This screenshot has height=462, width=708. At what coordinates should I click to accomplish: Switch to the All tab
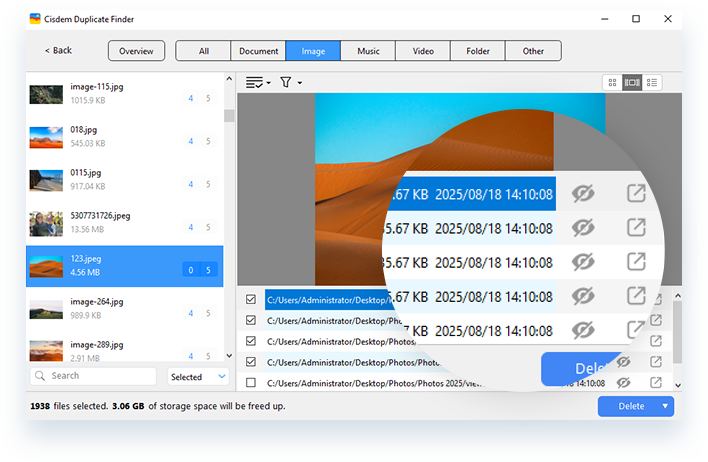(204, 51)
